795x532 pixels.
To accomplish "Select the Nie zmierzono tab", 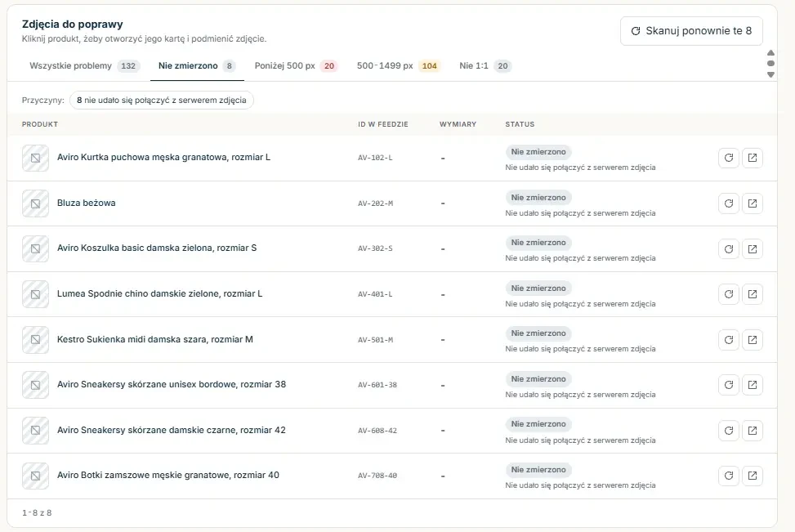I will coord(197,66).
